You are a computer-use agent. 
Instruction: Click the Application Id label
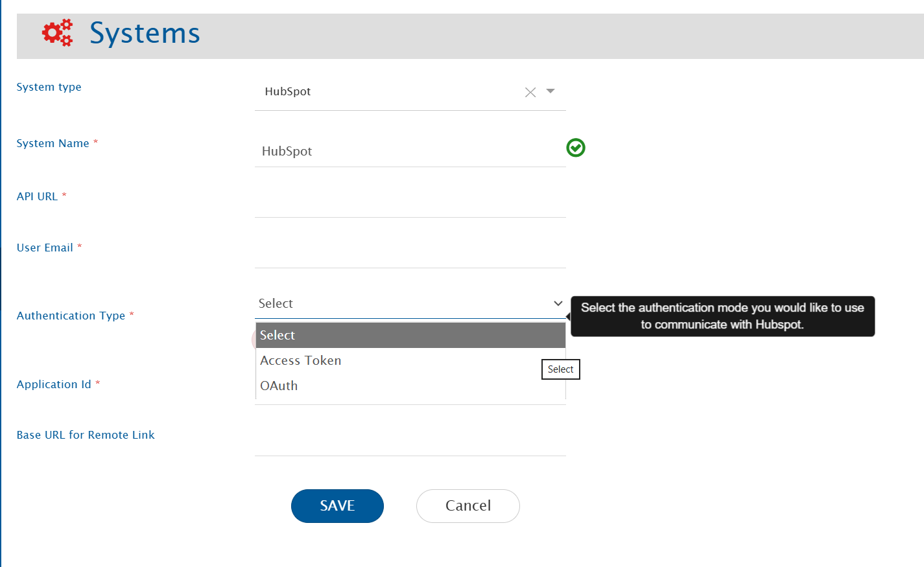coord(54,384)
